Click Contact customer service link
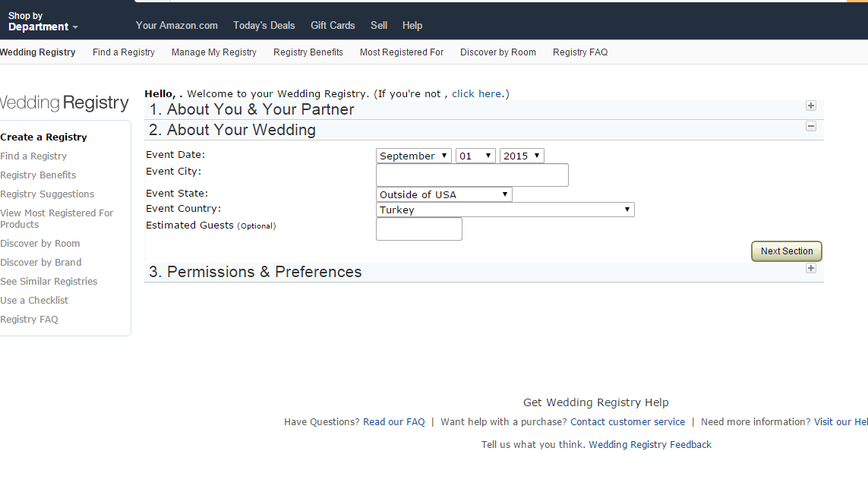Image resolution: width=868 pixels, height=492 pixels. 628,421
